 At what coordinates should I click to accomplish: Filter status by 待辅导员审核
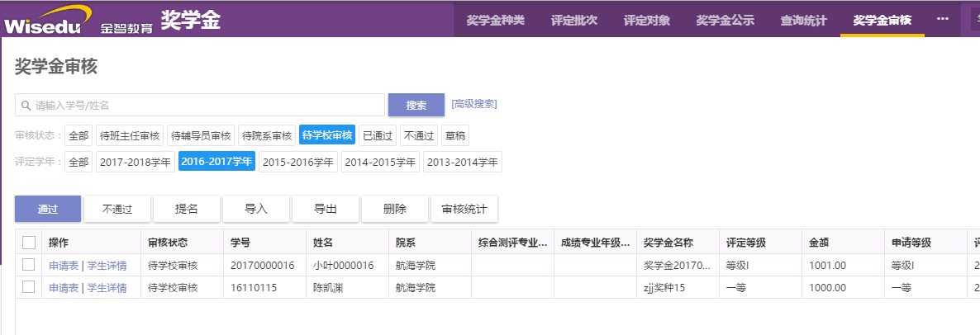(201, 135)
